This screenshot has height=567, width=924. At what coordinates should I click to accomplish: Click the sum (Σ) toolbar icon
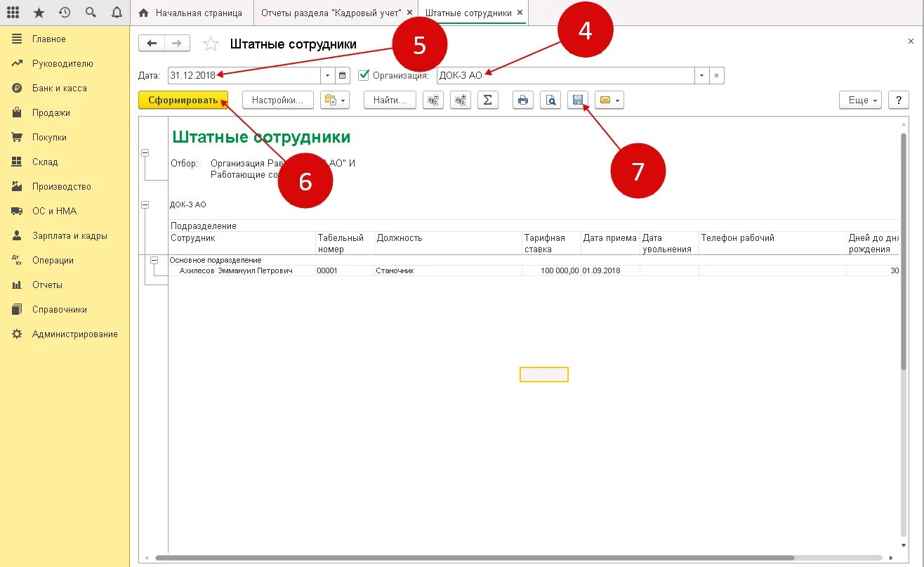click(487, 100)
